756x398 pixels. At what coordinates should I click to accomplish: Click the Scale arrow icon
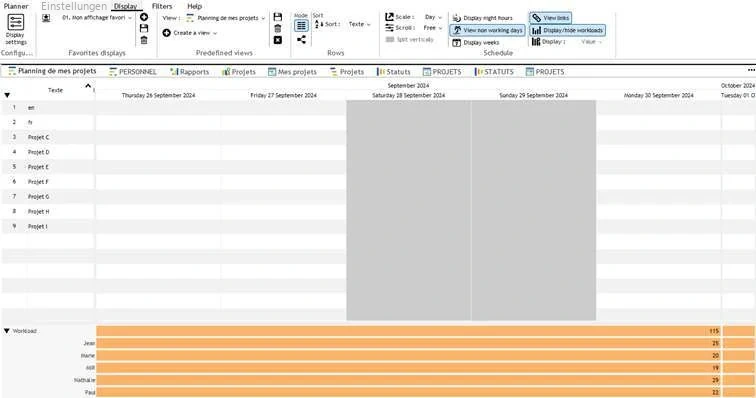click(390, 17)
